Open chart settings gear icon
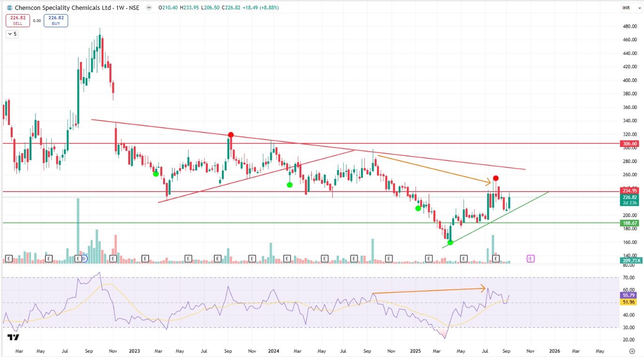The width and height of the screenshot is (644, 357). (x=632, y=351)
